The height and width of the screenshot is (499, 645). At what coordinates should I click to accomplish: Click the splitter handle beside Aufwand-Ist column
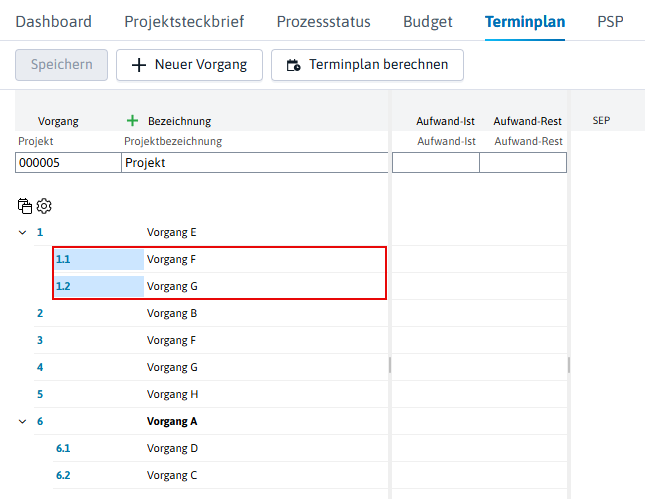390,365
